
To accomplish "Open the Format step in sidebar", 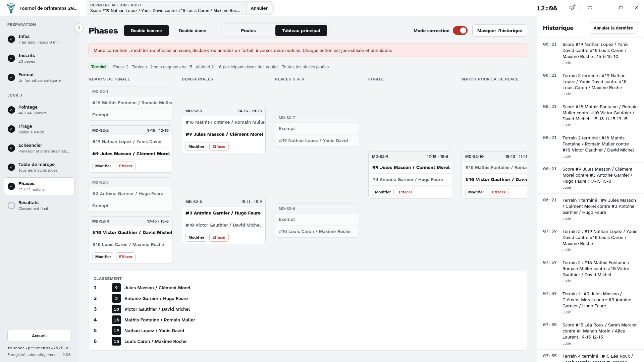I will point(39,77).
